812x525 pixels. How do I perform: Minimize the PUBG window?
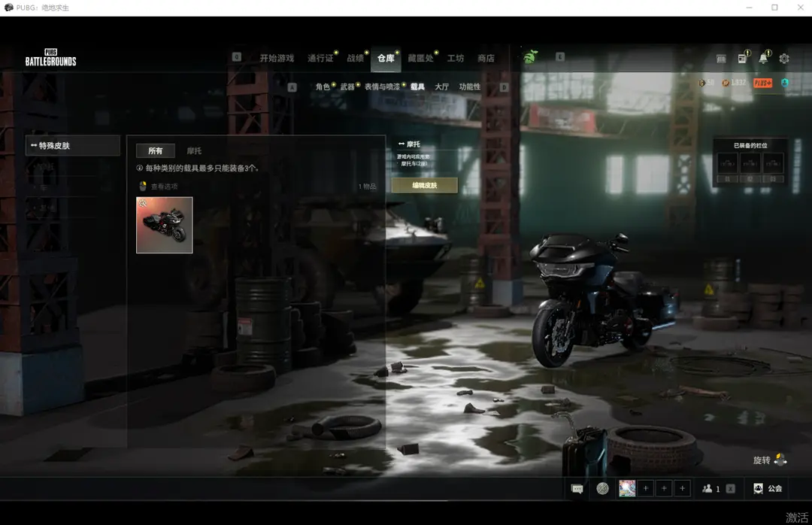tap(749, 8)
